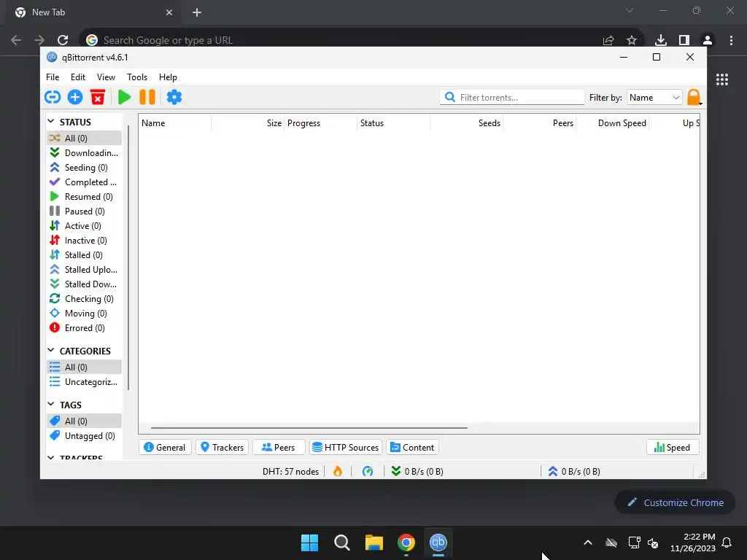Click the flame connection status icon
The width and height of the screenshot is (747, 560).
pos(338,472)
